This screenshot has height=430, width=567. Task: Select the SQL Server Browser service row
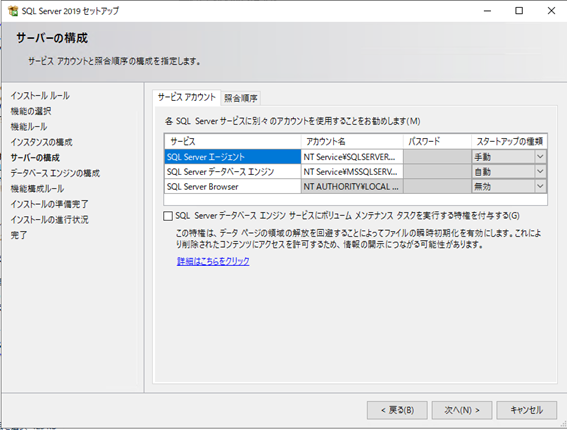coord(233,186)
